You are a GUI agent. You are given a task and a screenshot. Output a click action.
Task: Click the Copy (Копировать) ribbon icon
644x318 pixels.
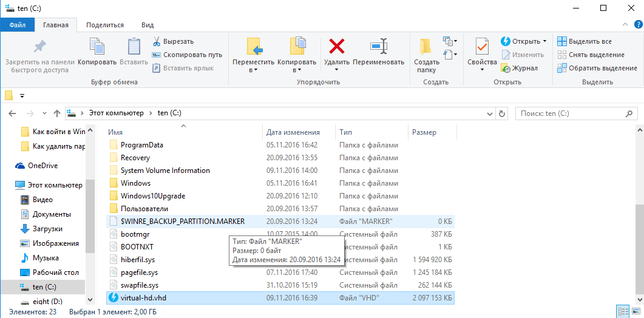pyautogui.click(x=97, y=47)
